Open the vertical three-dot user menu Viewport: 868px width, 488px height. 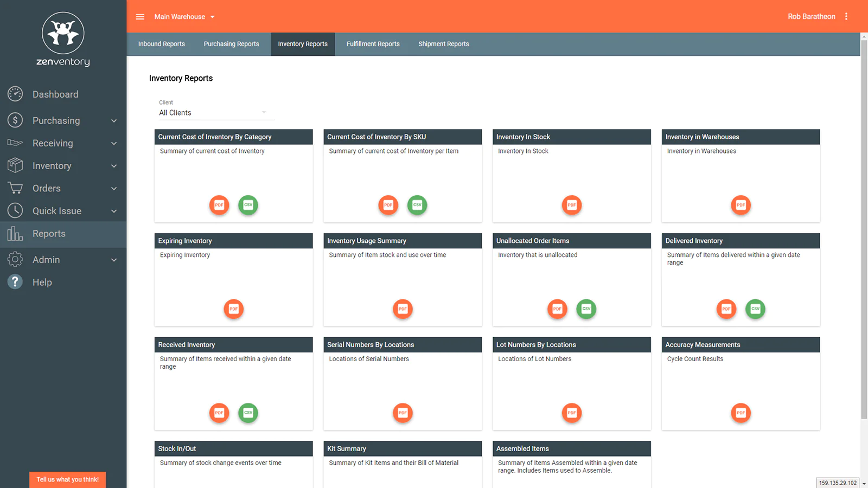(x=846, y=16)
